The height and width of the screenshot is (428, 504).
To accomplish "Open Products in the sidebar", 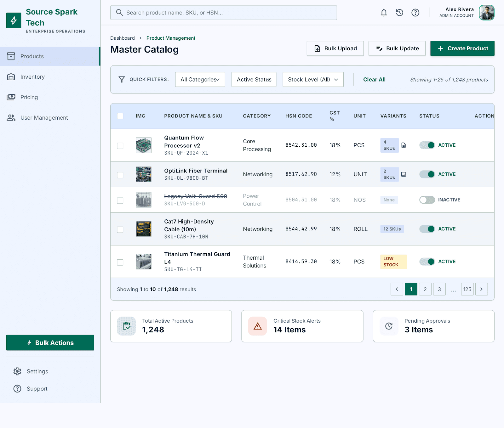I will tap(50, 56).
